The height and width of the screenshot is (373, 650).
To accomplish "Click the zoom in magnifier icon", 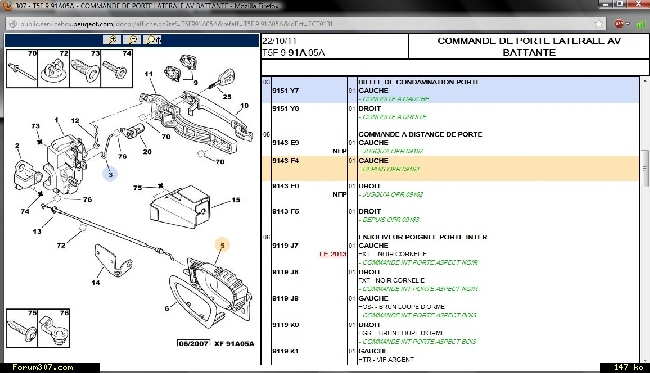I will click(x=112, y=39).
